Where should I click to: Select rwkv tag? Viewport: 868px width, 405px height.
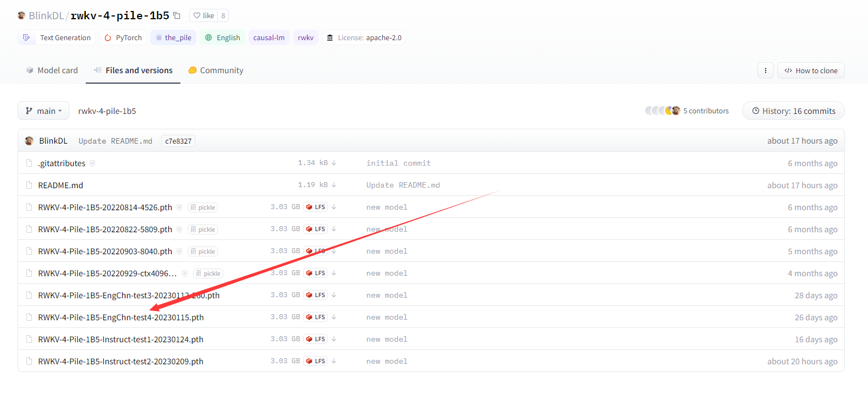coord(306,37)
